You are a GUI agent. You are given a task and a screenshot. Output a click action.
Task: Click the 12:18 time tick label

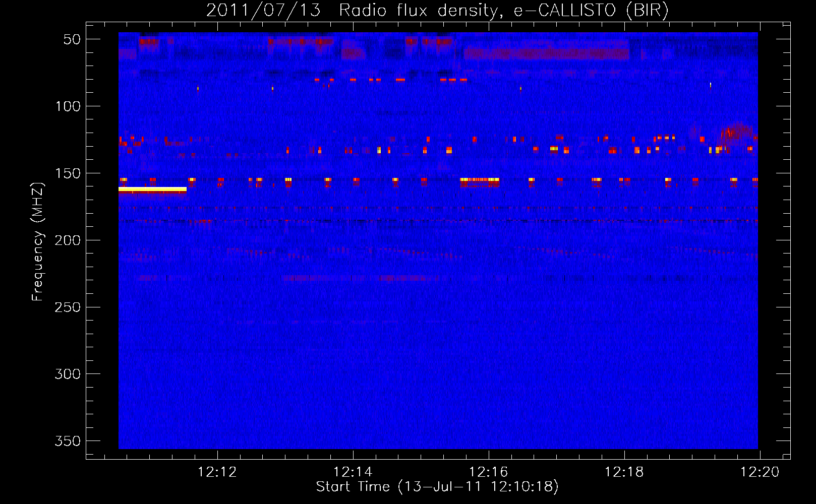[624, 472]
